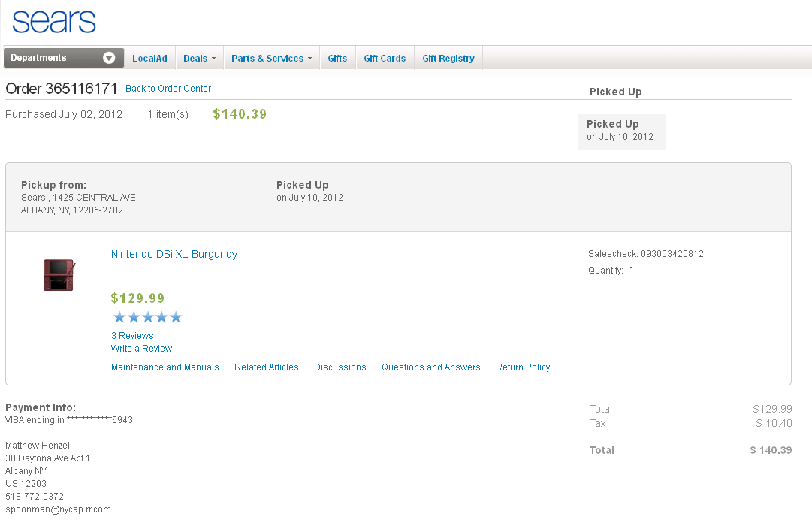
Task: Click the Tax amount $ 10.40
Action: tap(774, 423)
